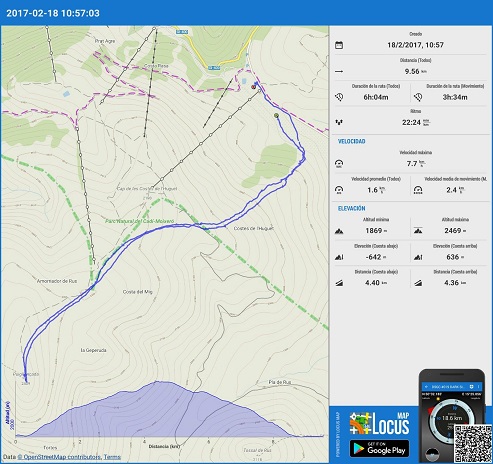
Task: Click the QR code on the Locus banner
Action: [x=473, y=444]
